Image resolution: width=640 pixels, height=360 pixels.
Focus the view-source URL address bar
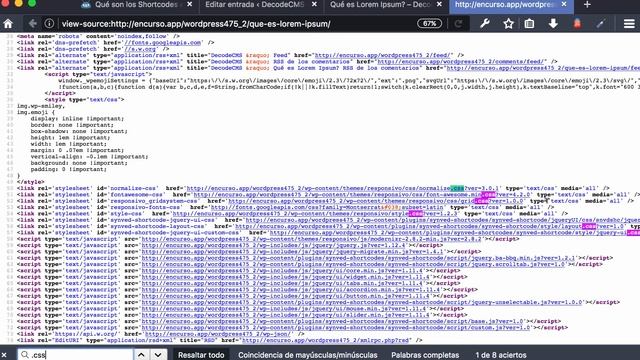[x=237, y=24]
